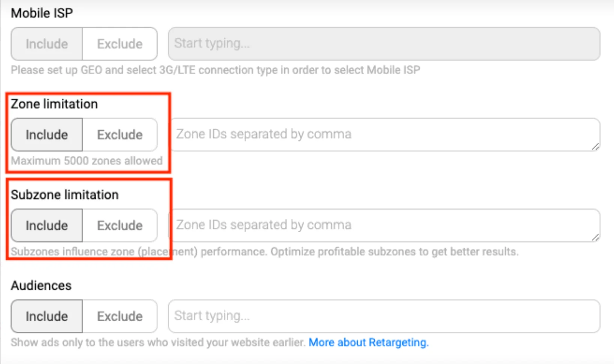Open the More about Retargeting link
614x364 pixels.
[368, 342]
